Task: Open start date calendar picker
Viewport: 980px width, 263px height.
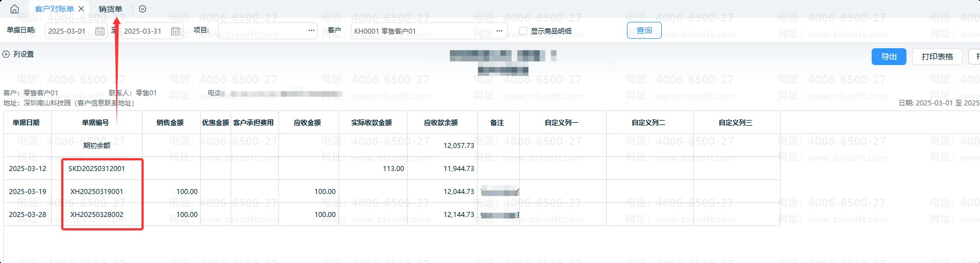Action: pyautogui.click(x=100, y=31)
